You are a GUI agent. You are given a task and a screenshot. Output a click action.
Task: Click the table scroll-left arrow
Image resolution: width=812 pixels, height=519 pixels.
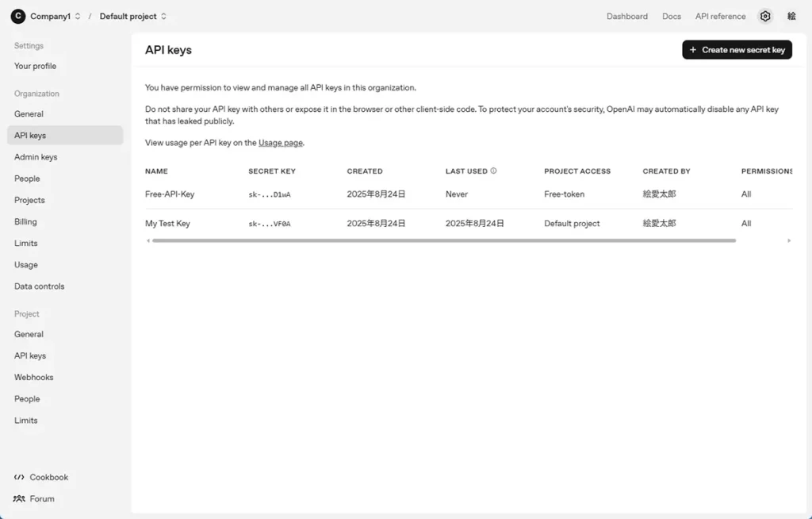pyautogui.click(x=148, y=240)
